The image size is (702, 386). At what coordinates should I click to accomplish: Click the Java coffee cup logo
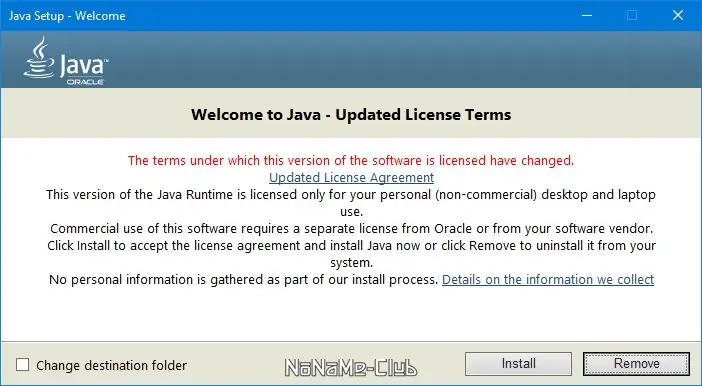click(39, 58)
